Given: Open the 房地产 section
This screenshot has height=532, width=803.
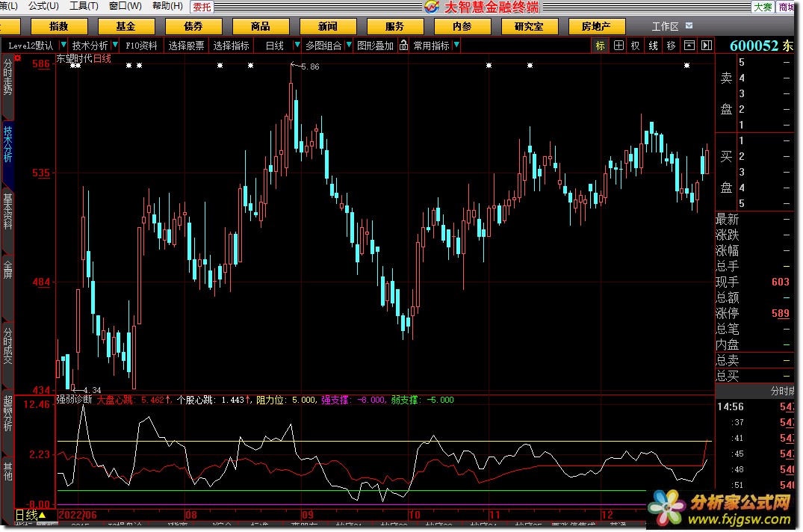Looking at the screenshot, I should pyautogui.click(x=596, y=26).
